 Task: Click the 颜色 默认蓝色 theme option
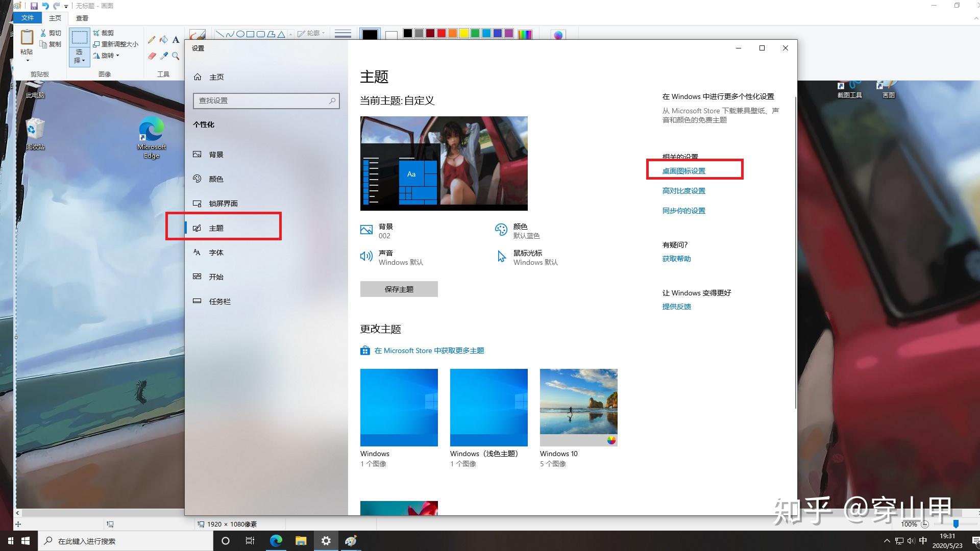pos(517,231)
